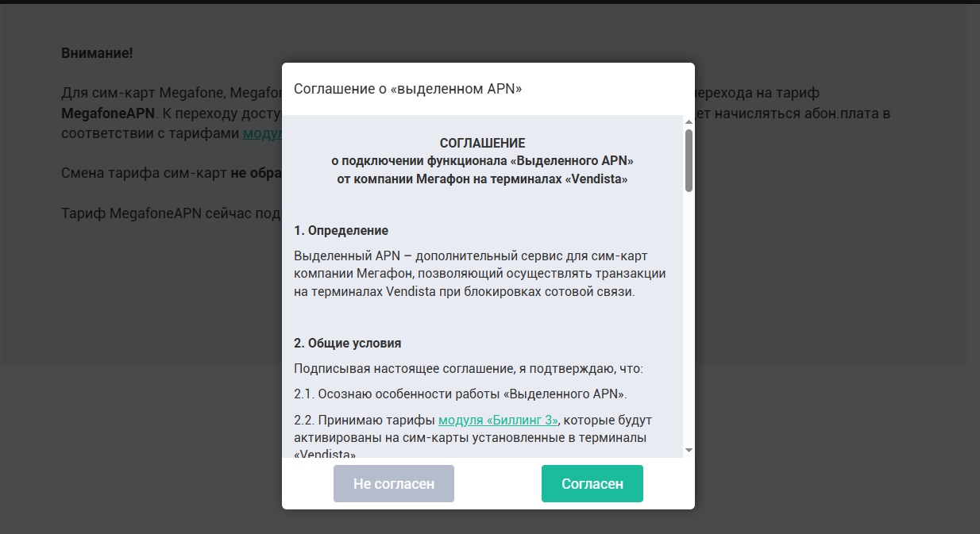Click the partially hidden green link behind dialog
The width and height of the screenshot is (980, 534).
[262, 133]
